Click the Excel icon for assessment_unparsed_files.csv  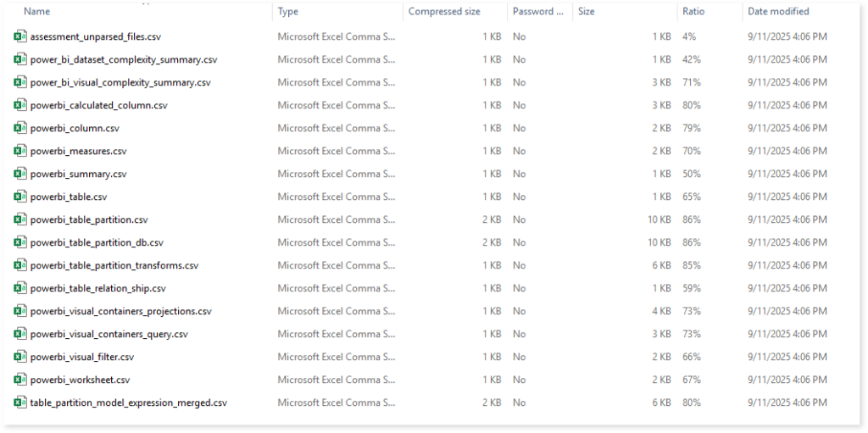[20, 36]
